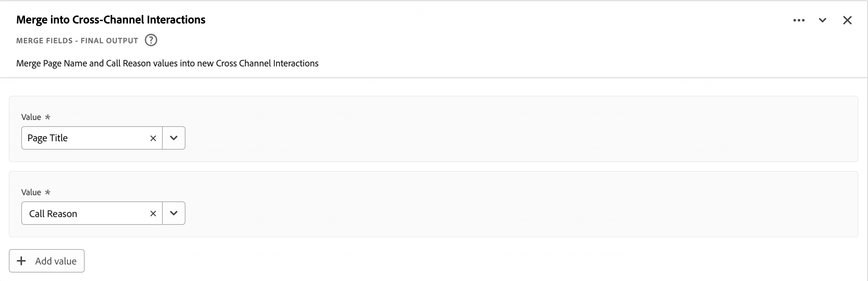The image size is (868, 281).
Task: Click the required asterisk beside the second Value label
Action: tap(47, 192)
